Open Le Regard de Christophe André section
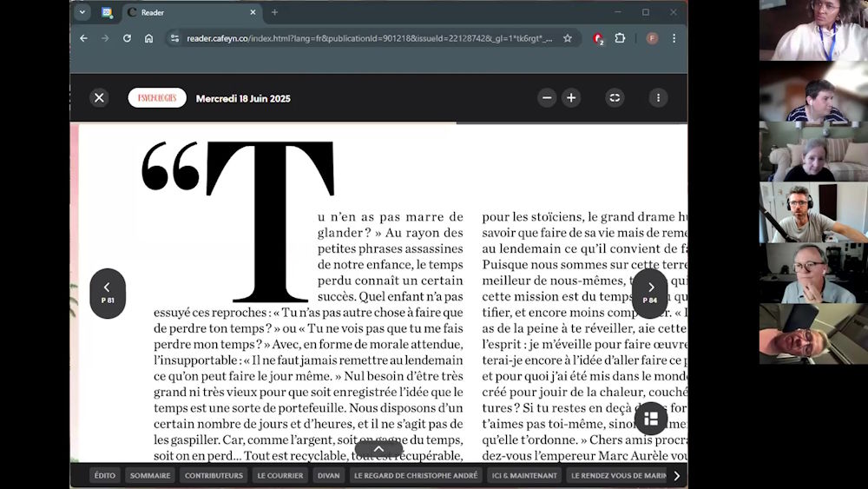The image size is (868, 489). pos(417,475)
